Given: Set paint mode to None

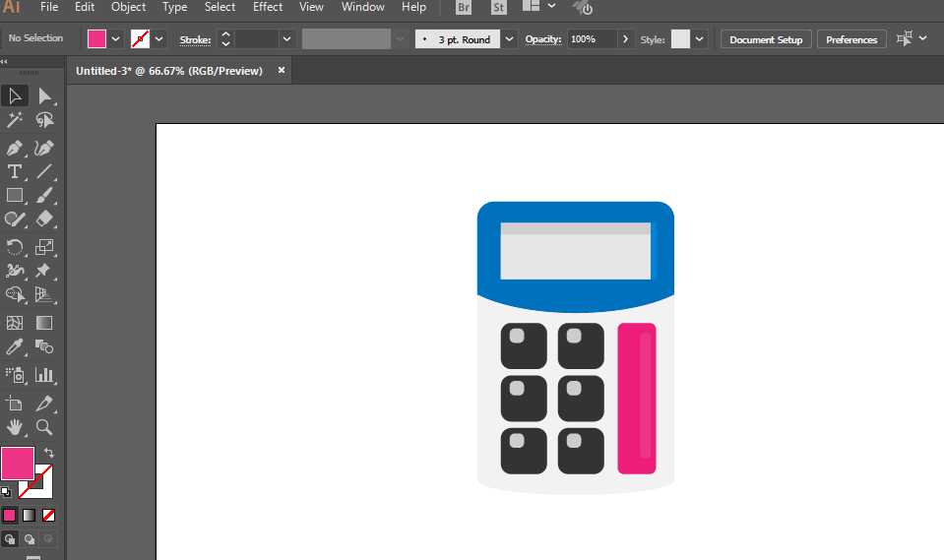Looking at the screenshot, I should point(49,516).
